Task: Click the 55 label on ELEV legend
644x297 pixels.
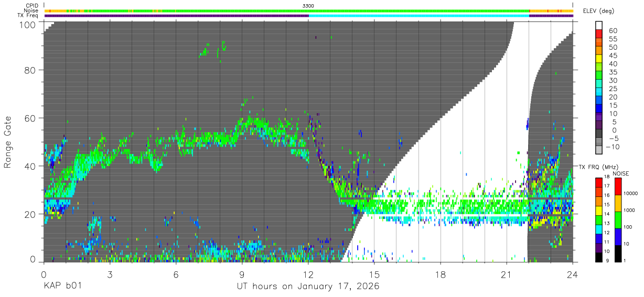Action: pyautogui.click(x=612, y=39)
